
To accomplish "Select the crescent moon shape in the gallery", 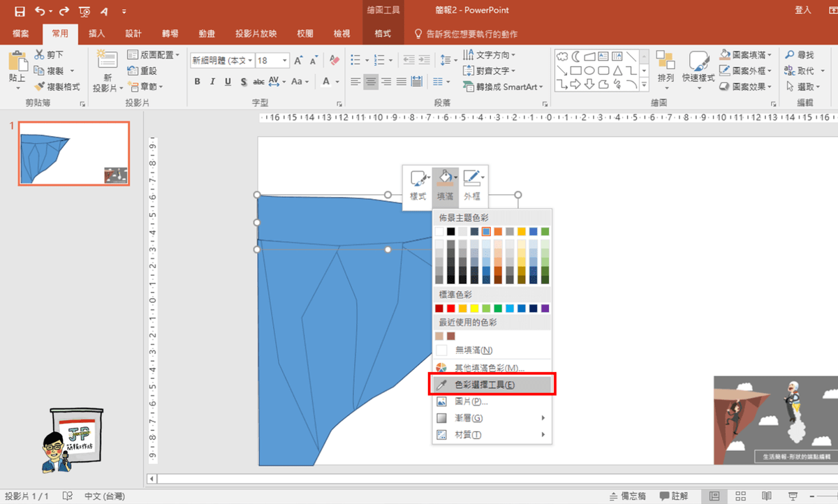I will point(576,56).
